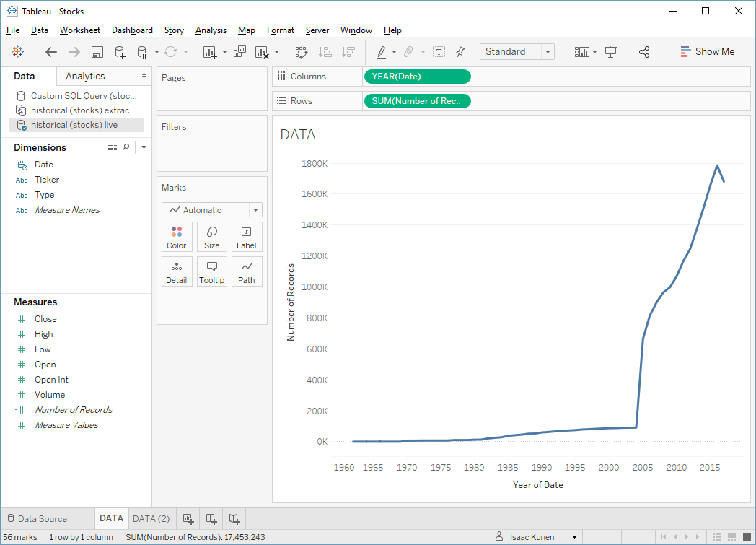Click the Tableau start page logo icon
This screenshot has height=545, width=756.
(18, 51)
